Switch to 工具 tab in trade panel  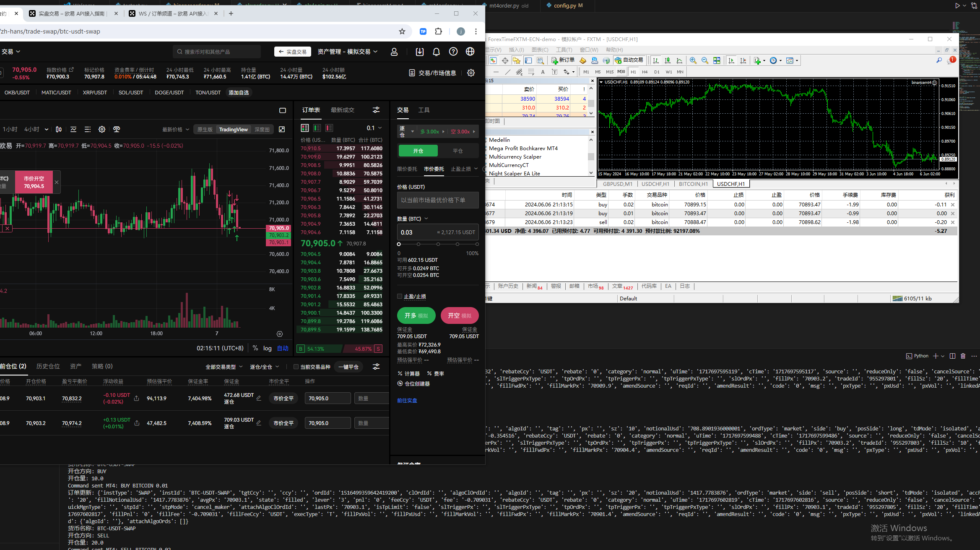(424, 110)
